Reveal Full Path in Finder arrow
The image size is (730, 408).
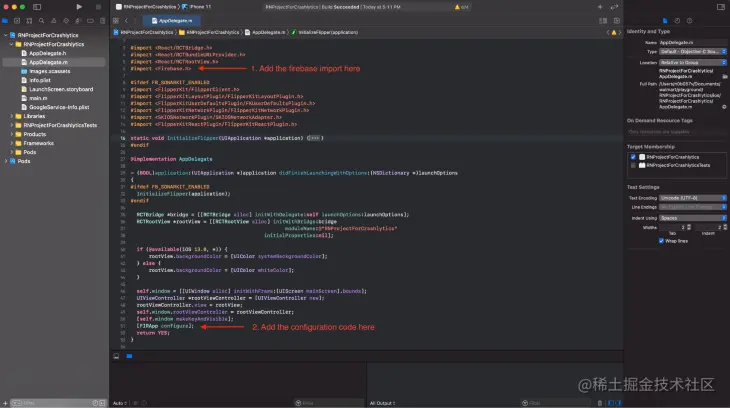pos(724,107)
